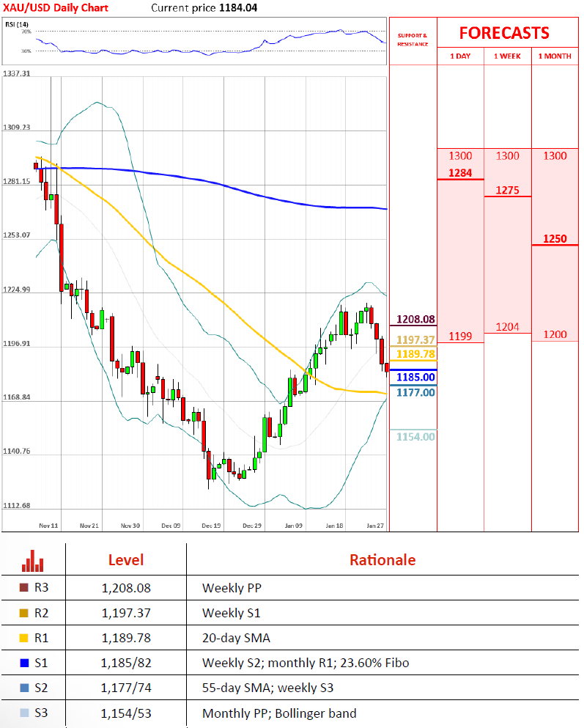This screenshot has width=584, height=728.
Task: Click the 1208.08 resistance level label
Action: tap(415, 320)
